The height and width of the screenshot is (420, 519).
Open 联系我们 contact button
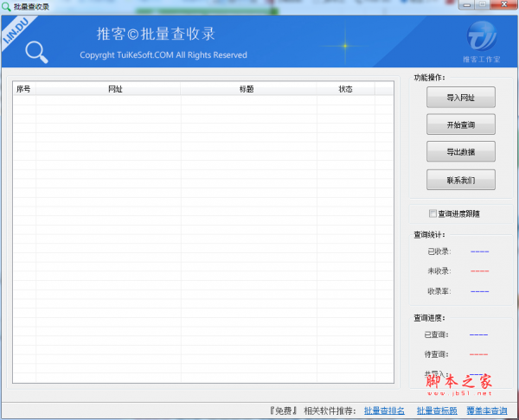point(460,180)
